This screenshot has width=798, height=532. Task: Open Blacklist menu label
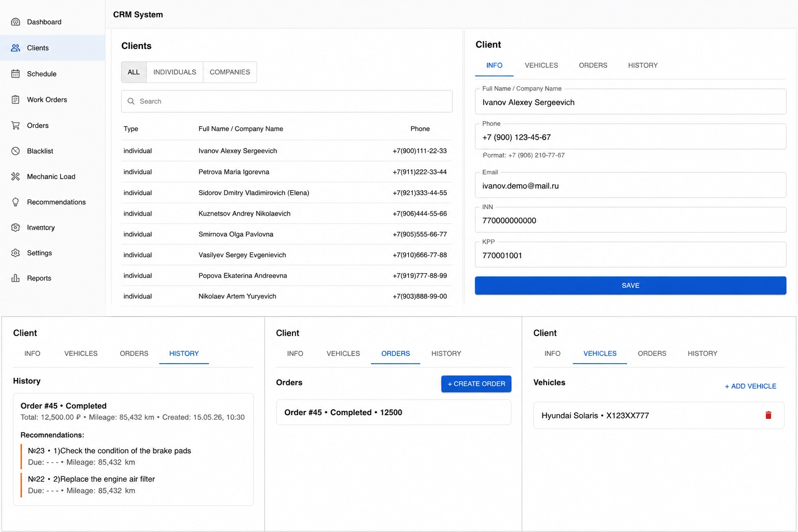click(x=40, y=151)
